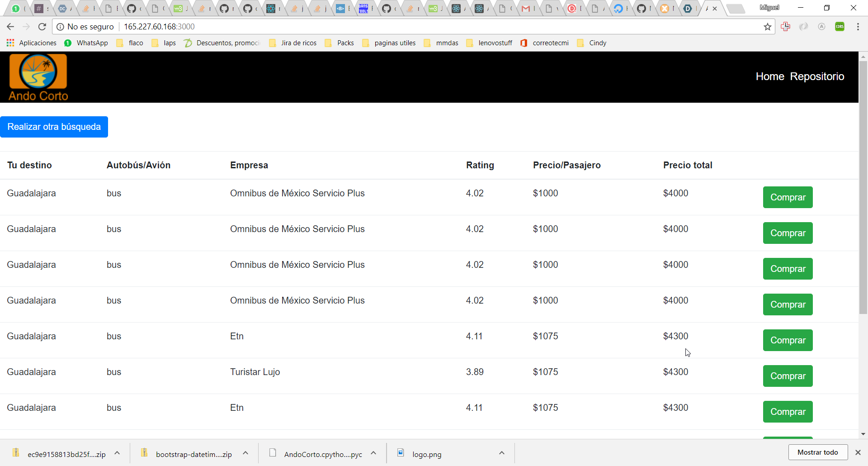Close the downloads bar
Image resolution: width=868 pixels, height=466 pixels.
(x=858, y=452)
